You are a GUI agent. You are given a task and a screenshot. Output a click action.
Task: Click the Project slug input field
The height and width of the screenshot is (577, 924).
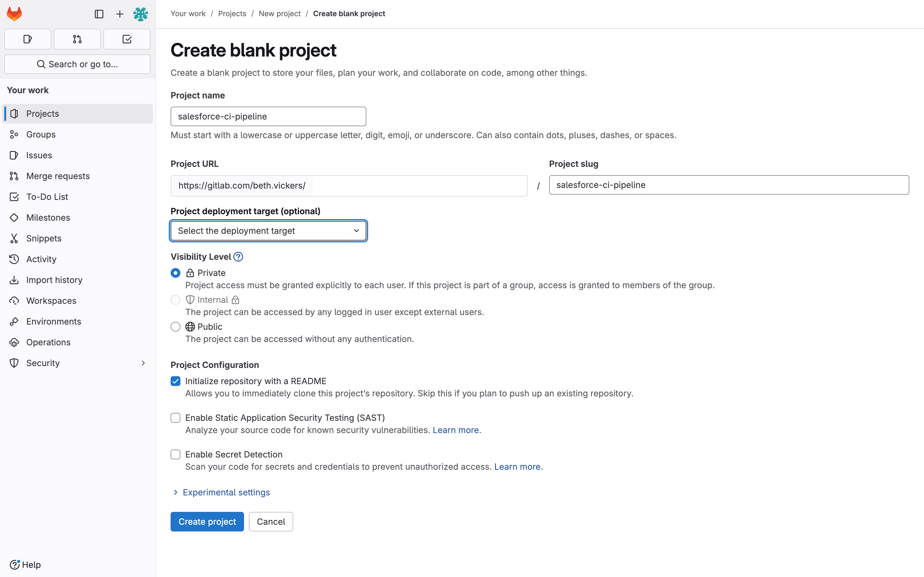coord(729,185)
